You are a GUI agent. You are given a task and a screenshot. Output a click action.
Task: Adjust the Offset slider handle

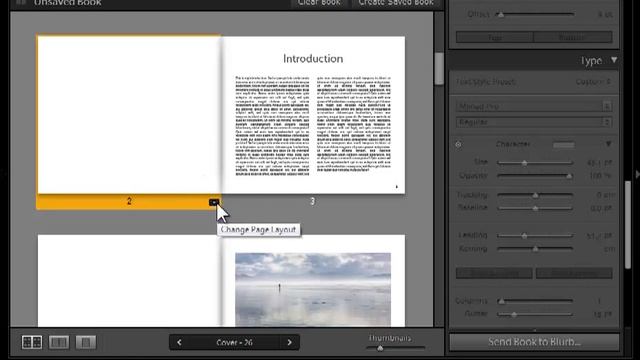pyautogui.click(x=500, y=14)
